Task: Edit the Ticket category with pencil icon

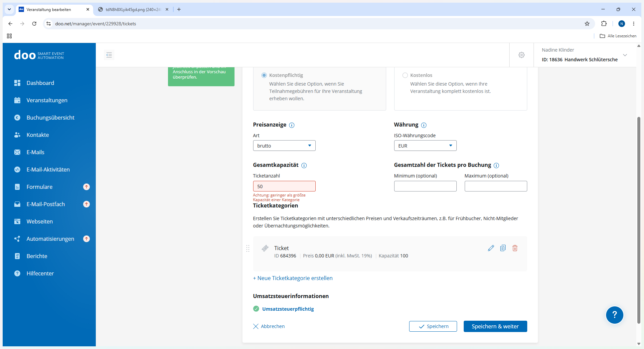Action: [x=491, y=248]
